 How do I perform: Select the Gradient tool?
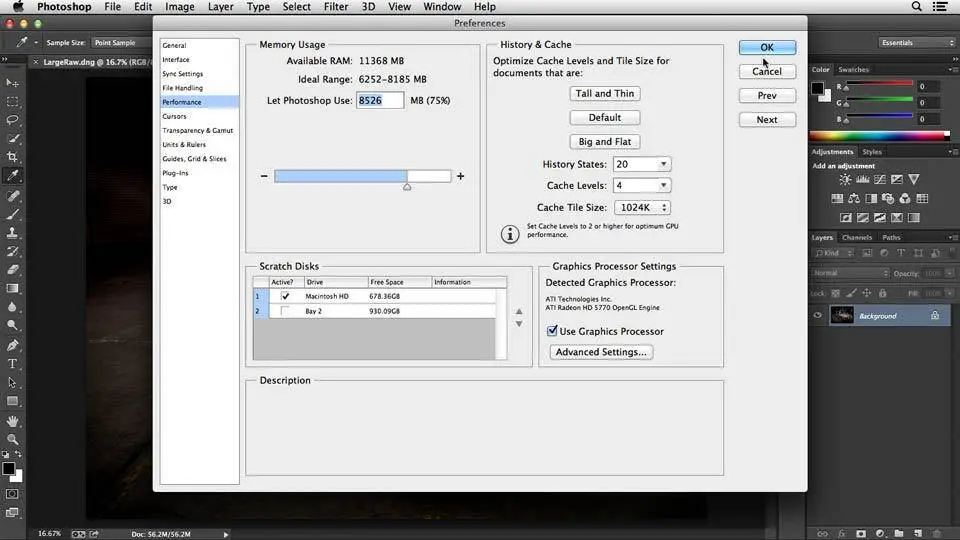point(12,288)
